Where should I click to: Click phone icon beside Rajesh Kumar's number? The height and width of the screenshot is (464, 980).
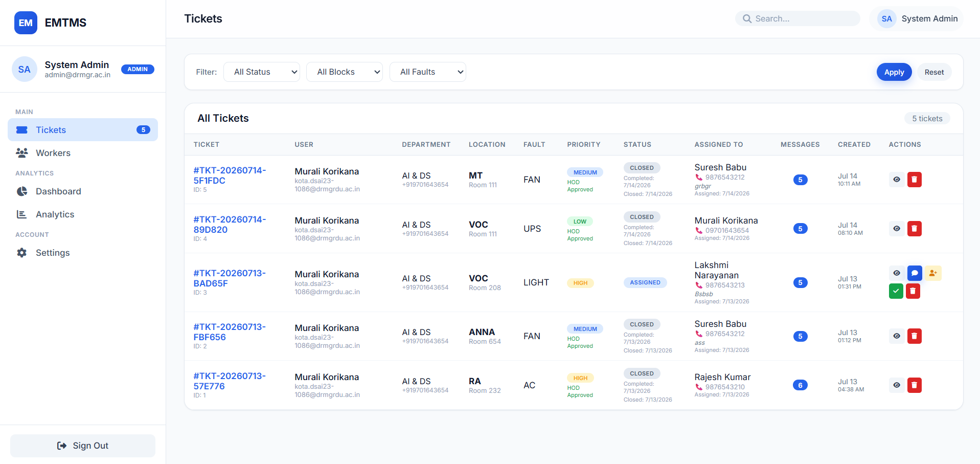[x=699, y=387]
